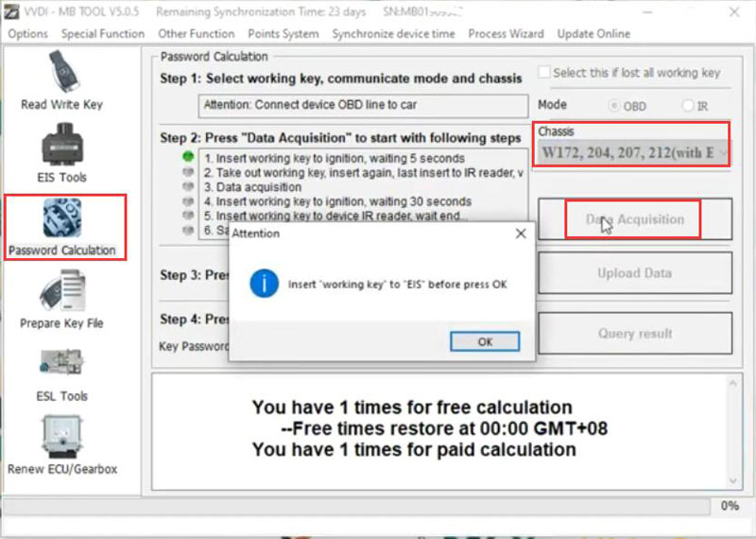756x539 pixels.
Task: Select the Password Calculation icon
Action: tap(62, 218)
